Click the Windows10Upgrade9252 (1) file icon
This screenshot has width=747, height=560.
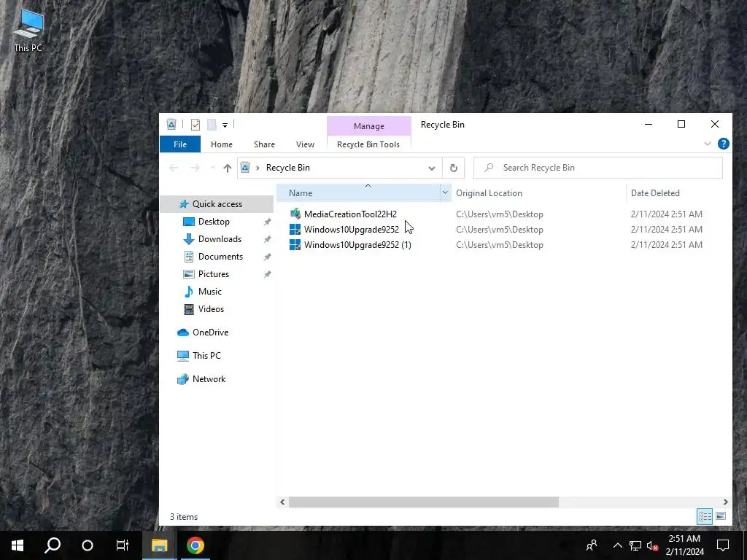tap(295, 245)
